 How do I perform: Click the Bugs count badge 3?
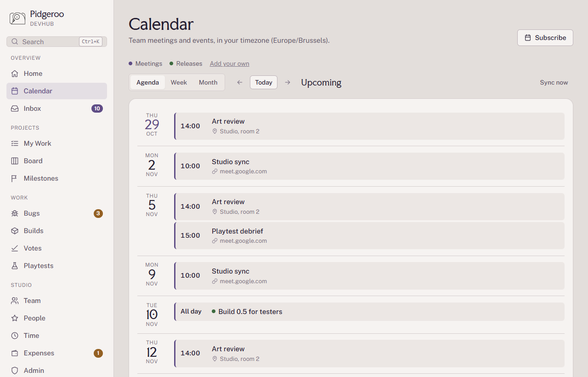click(98, 213)
